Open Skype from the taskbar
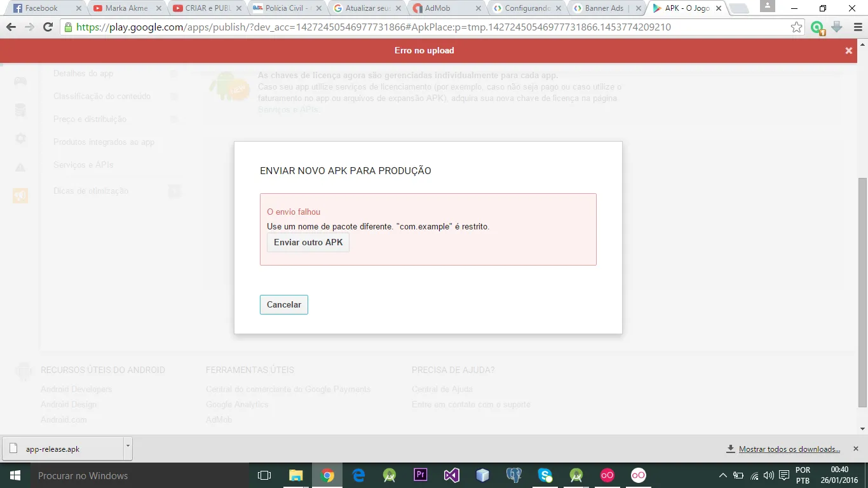The image size is (868, 488). point(545,475)
